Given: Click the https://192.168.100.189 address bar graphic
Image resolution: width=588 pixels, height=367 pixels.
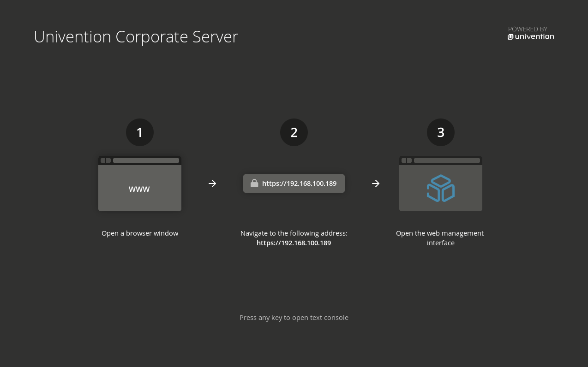Looking at the screenshot, I should (x=294, y=183).
